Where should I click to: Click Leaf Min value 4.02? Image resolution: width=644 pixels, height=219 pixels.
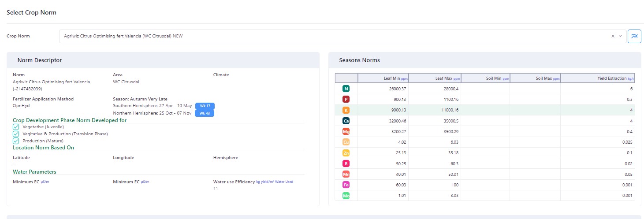click(x=402, y=142)
